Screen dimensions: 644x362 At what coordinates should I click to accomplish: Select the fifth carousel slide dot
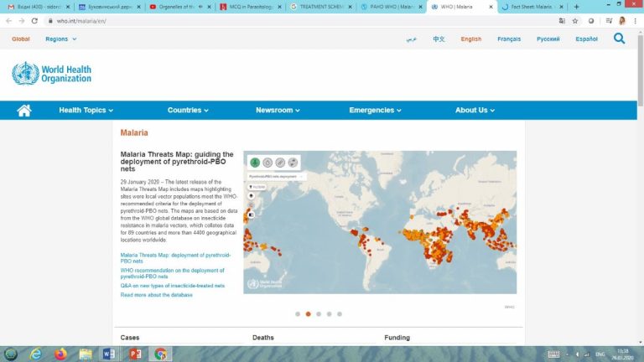pyautogui.click(x=340, y=314)
